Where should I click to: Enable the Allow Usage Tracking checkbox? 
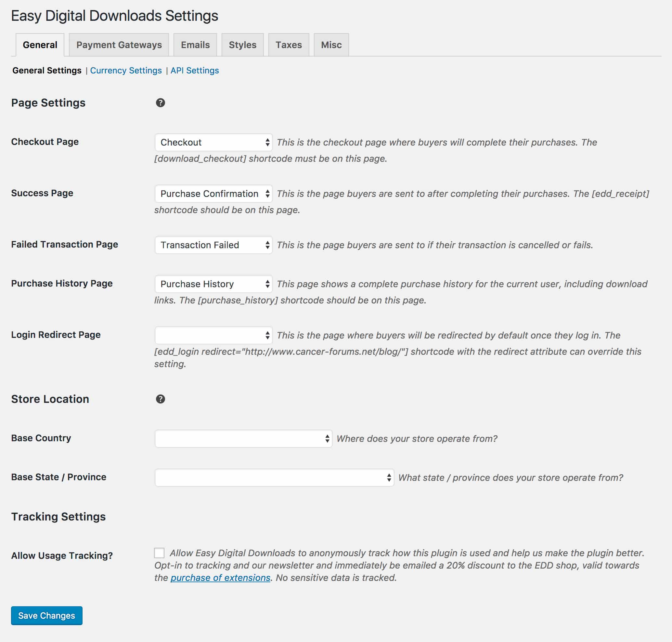[x=159, y=553]
